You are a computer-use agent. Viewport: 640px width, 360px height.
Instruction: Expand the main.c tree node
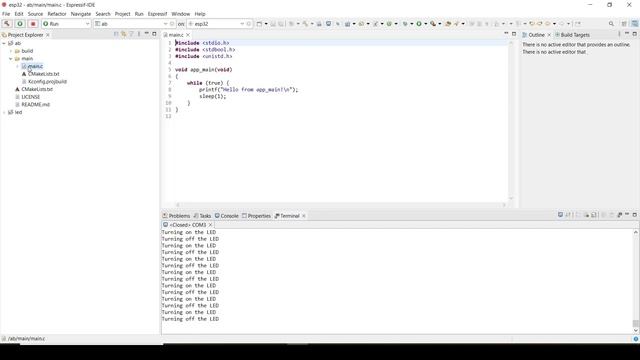18,66
